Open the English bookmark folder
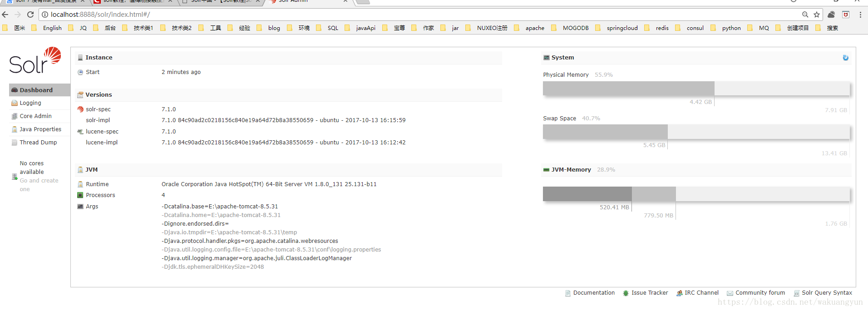 (47, 28)
